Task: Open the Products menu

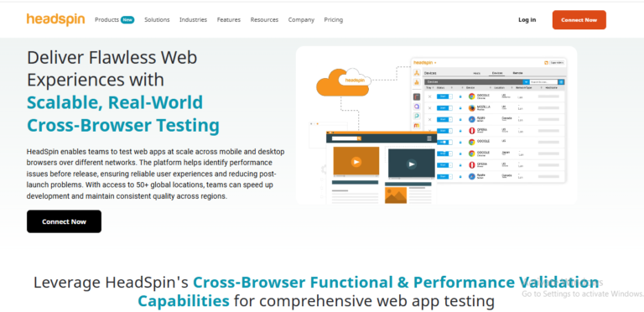Action: (106, 19)
